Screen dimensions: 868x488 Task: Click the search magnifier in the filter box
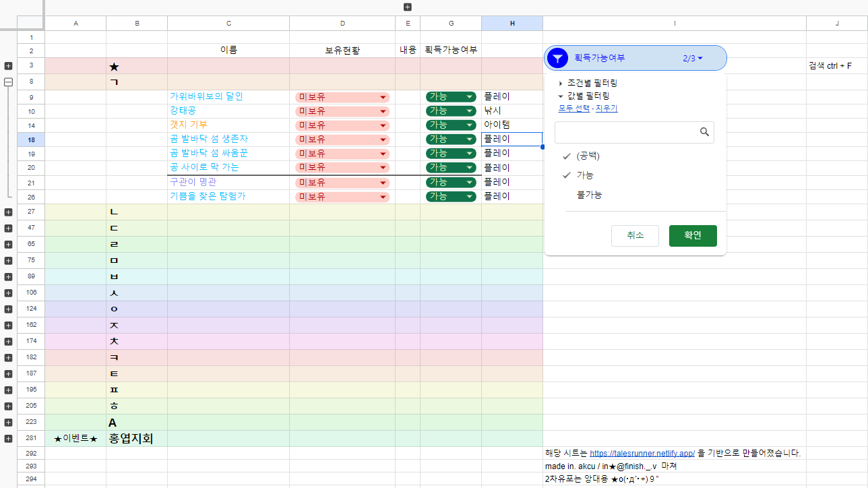[x=704, y=132]
